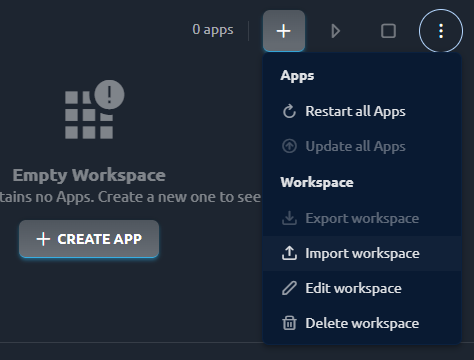
Task: Select Update all Apps
Action: click(362, 146)
